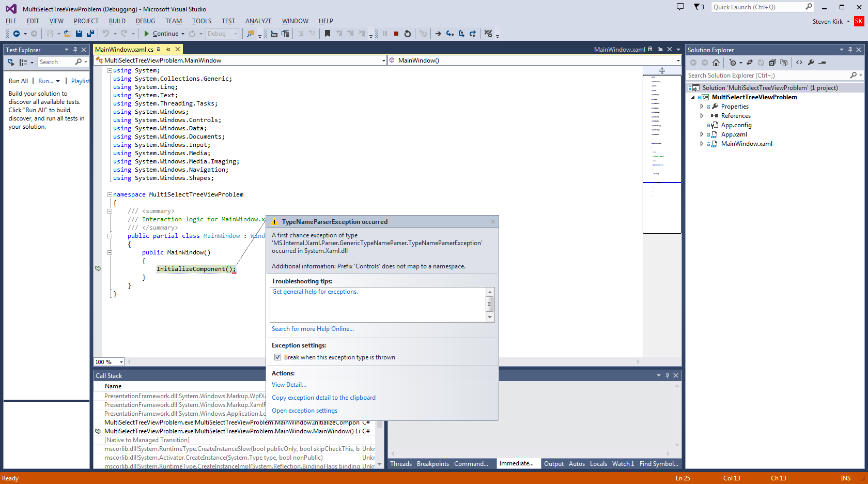Open the class navigation dropdown MultiSelectTreeViewProblem.MainWindow
This screenshot has width=868, height=484.
(x=383, y=61)
